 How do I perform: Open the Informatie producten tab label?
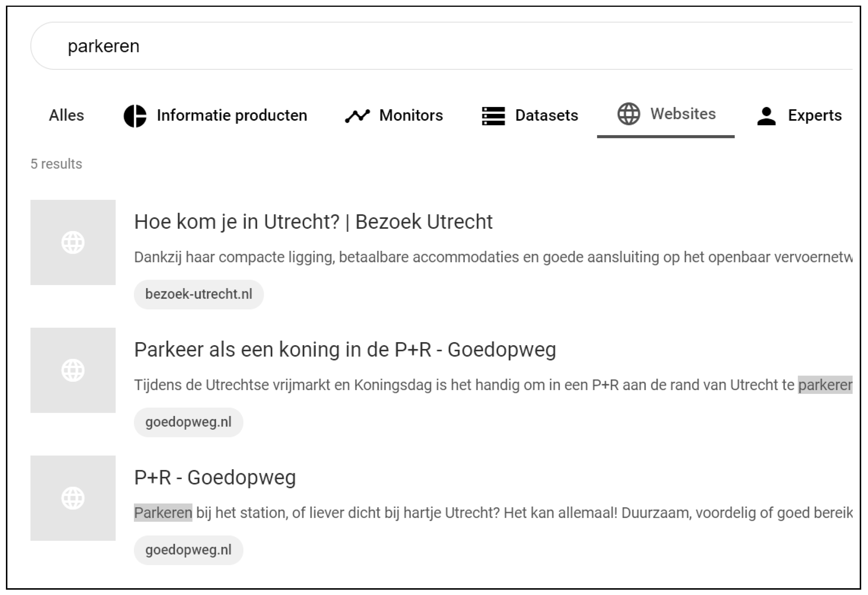tap(232, 115)
